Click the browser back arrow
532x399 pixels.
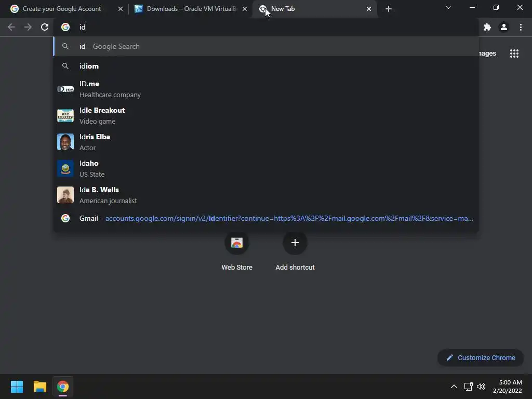click(11, 27)
